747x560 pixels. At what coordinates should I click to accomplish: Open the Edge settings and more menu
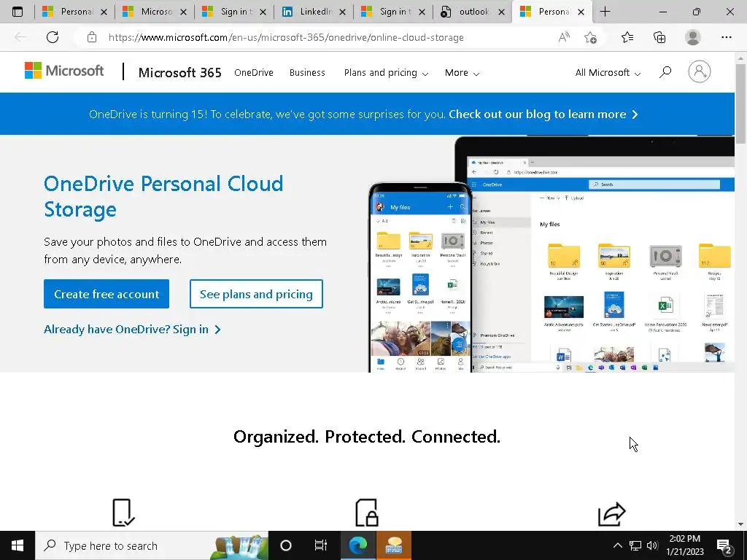click(x=726, y=37)
